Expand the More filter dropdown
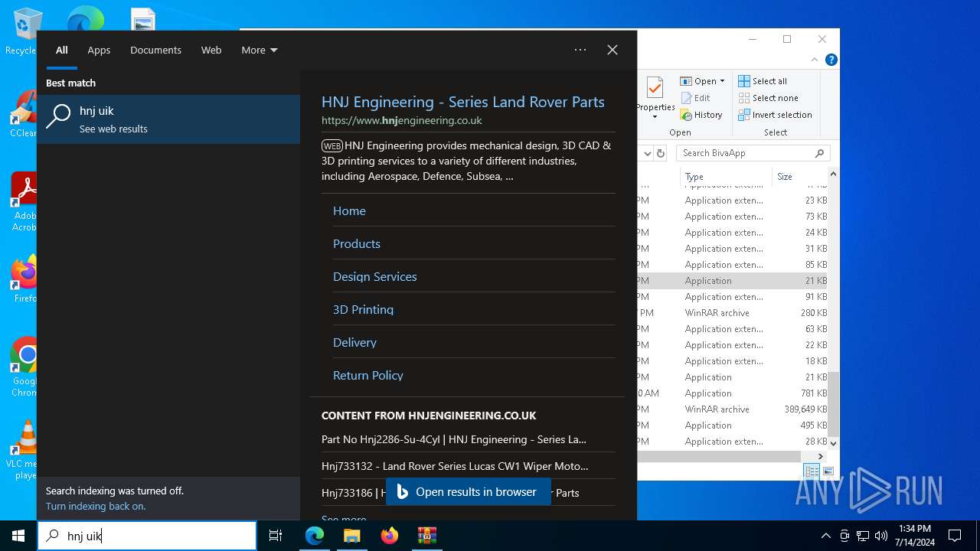 click(260, 50)
